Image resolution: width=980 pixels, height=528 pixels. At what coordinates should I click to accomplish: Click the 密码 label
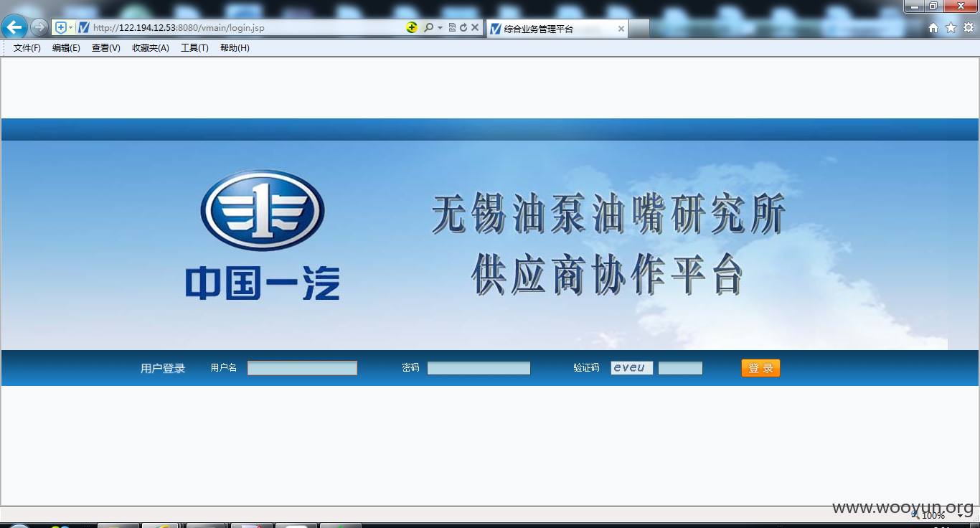click(x=410, y=367)
